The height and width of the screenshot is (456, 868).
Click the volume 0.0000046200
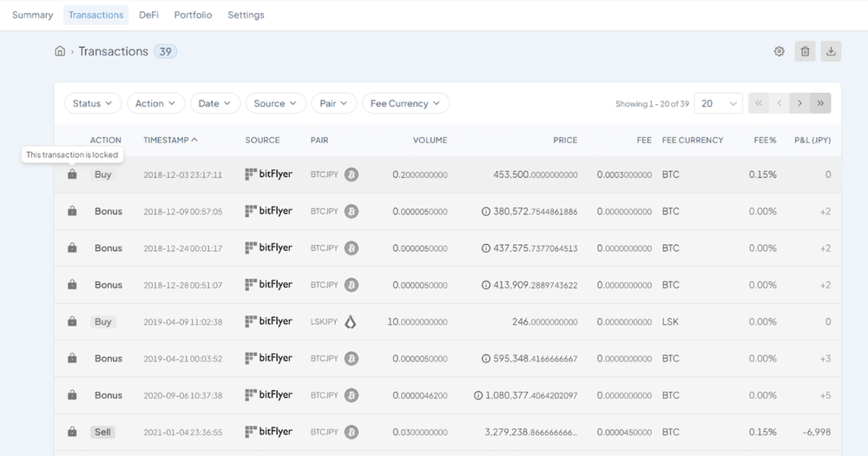click(x=419, y=395)
